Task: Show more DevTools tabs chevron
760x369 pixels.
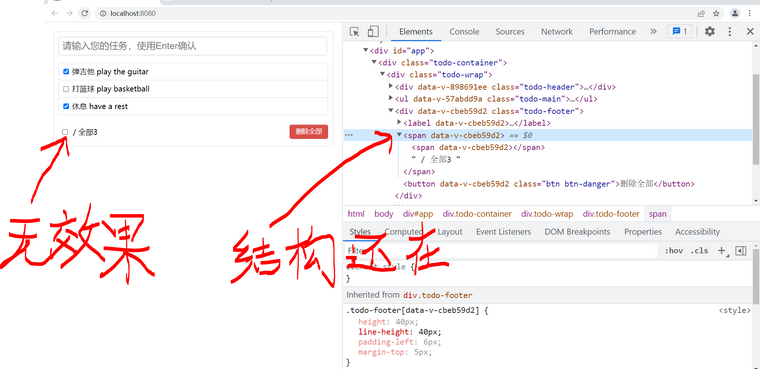Action: pos(653,32)
